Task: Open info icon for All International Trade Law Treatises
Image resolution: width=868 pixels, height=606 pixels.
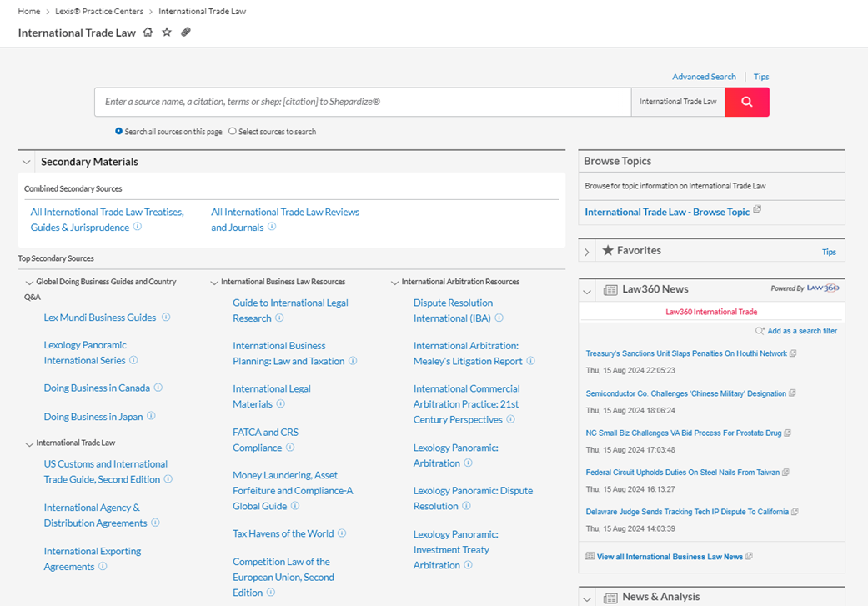Action: 138,227
